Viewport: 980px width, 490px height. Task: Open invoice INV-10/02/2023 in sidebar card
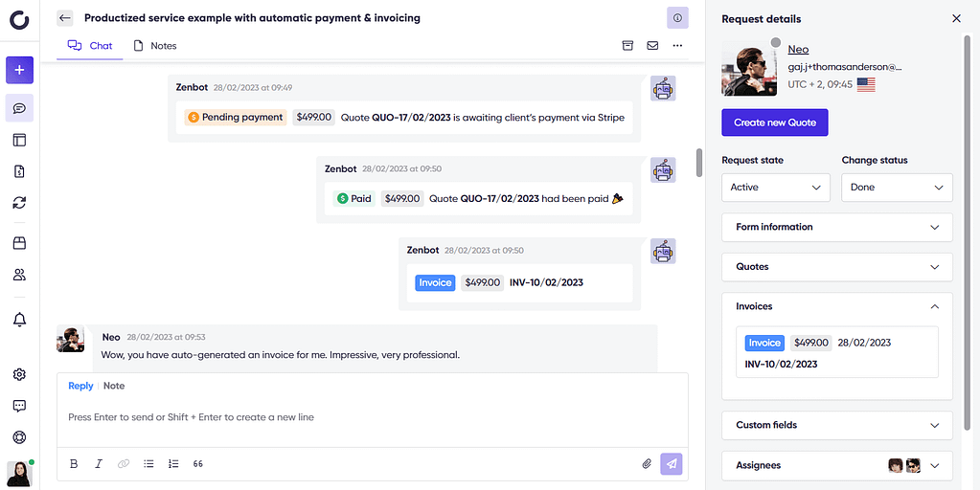click(837, 352)
